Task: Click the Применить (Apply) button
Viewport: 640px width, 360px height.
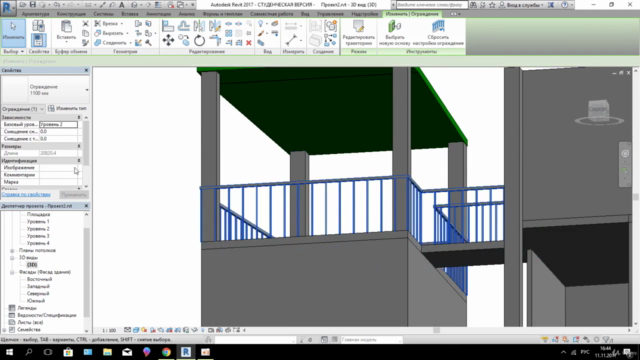Action: [74, 195]
